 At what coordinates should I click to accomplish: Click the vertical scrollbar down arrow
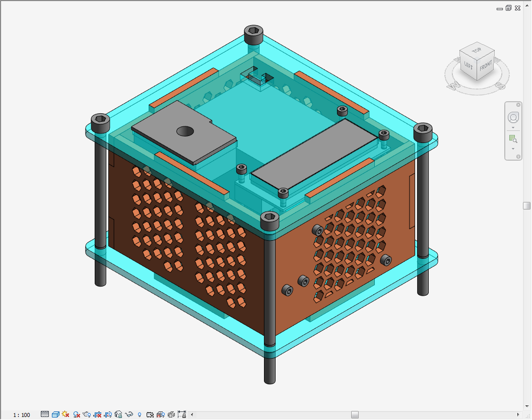(x=527, y=406)
